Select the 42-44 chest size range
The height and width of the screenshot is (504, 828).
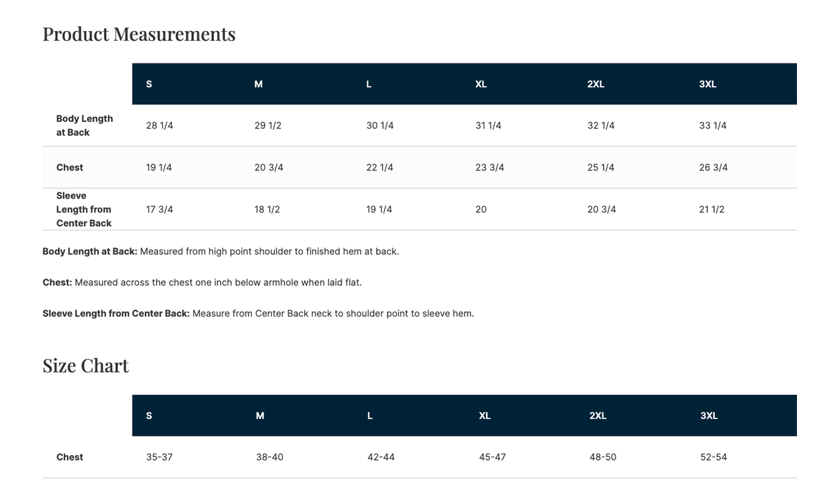tap(381, 457)
